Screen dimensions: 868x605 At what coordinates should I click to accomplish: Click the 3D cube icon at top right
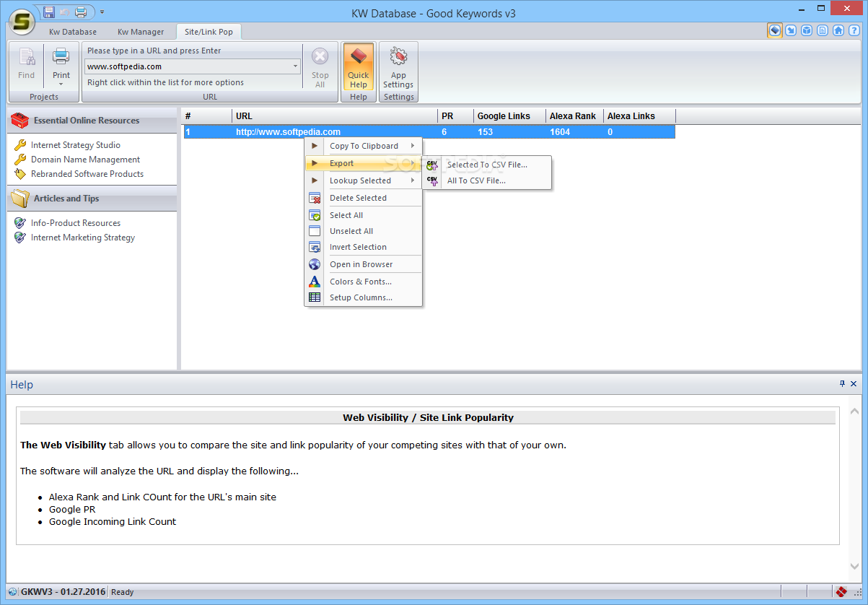(x=807, y=30)
